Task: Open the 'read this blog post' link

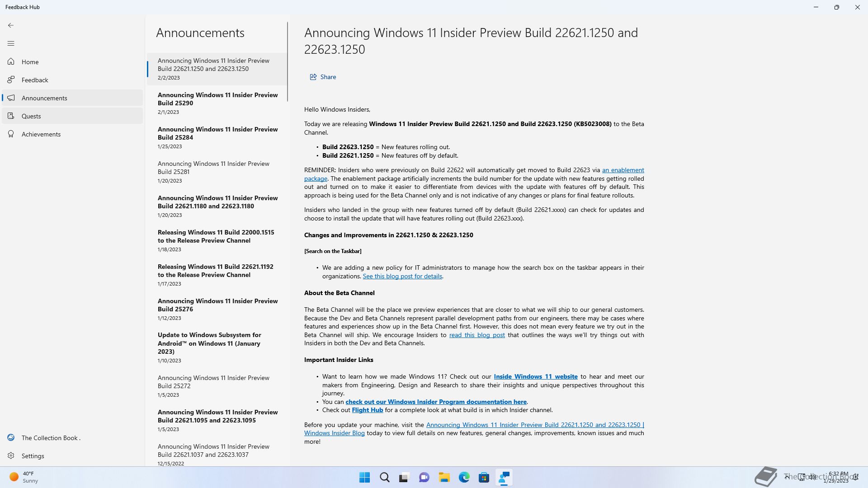Action: [477, 335]
